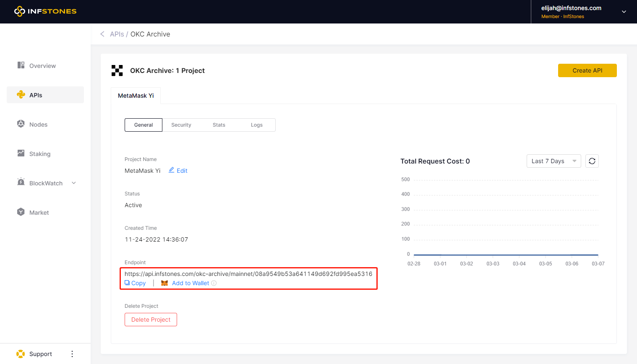Switch to the Logs tab
This screenshot has width=637, height=364.
click(x=257, y=125)
